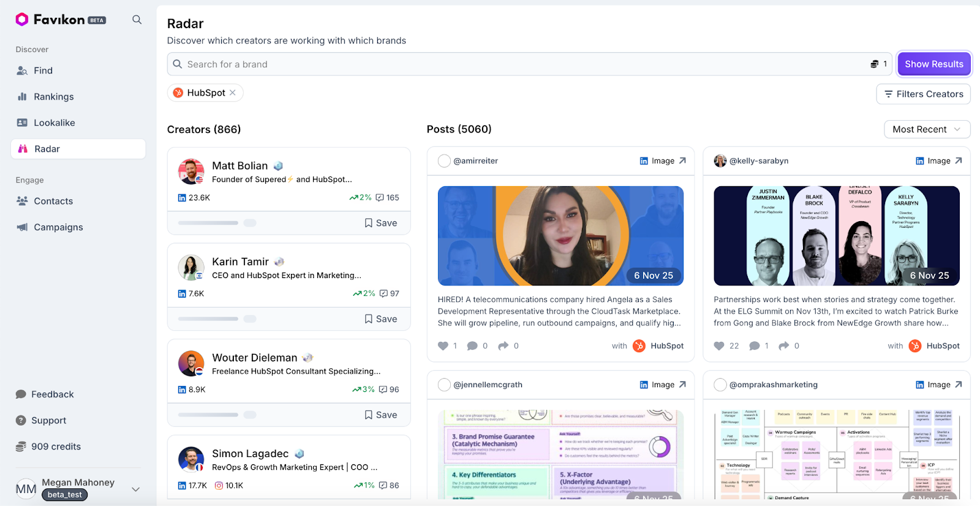This screenshot has height=506, width=980.
Task: View the 909 credits balance
Action: pos(56,447)
